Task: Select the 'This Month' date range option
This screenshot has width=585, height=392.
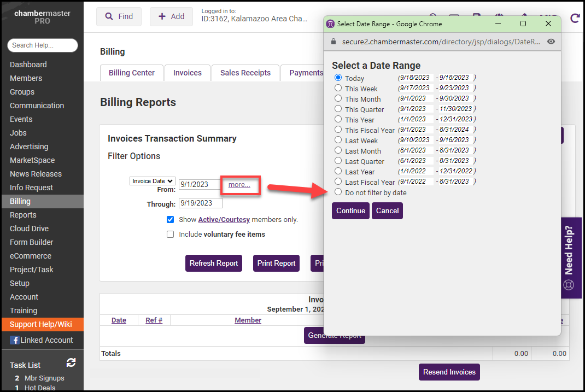Action: click(338, 98)
